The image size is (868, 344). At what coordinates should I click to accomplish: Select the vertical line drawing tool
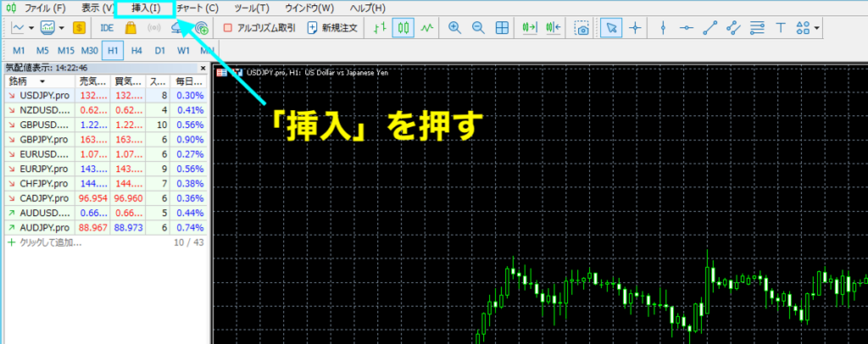click(663, 28)
